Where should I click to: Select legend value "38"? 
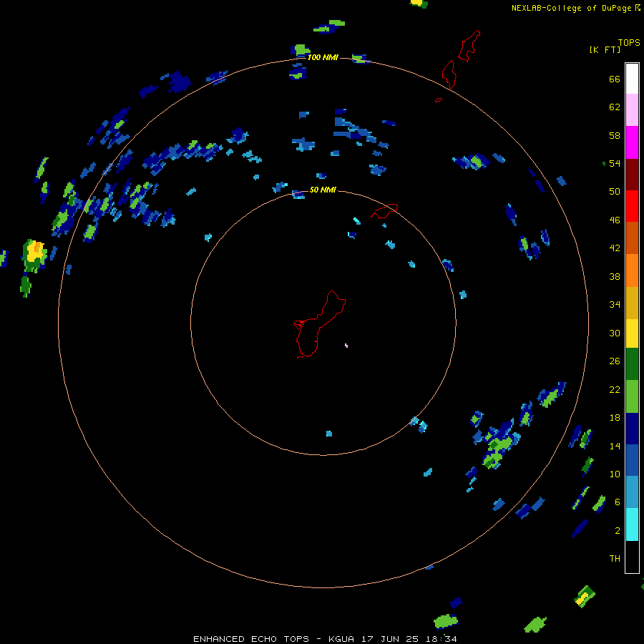click(615, 276)
